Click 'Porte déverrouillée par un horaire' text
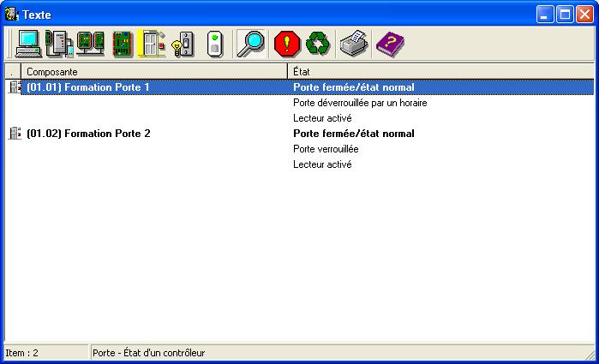The image size is (599, 364). pyautogui.click(x=360, y=103)
